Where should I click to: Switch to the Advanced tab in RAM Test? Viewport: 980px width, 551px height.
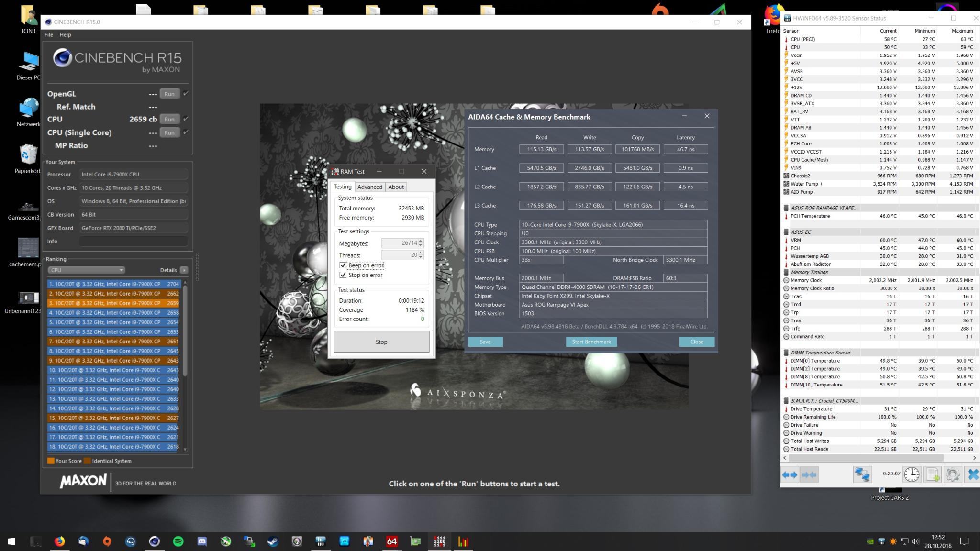(x=370, y=187)
